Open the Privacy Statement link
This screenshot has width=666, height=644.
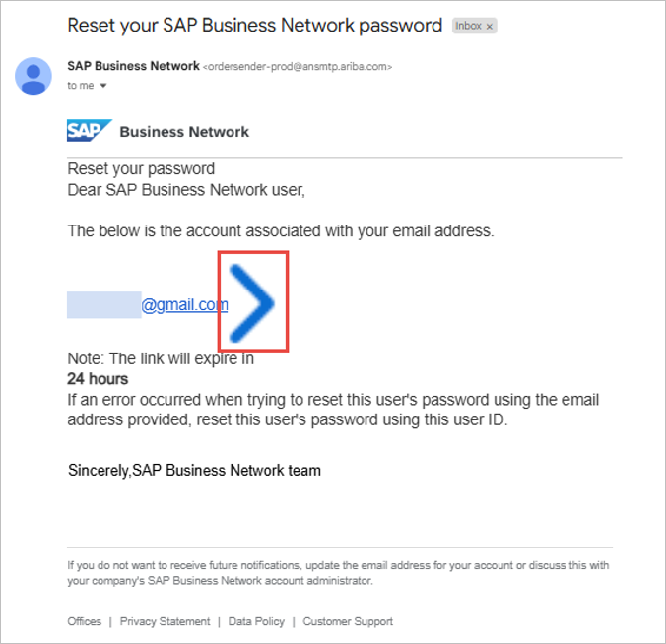(165, 621)
